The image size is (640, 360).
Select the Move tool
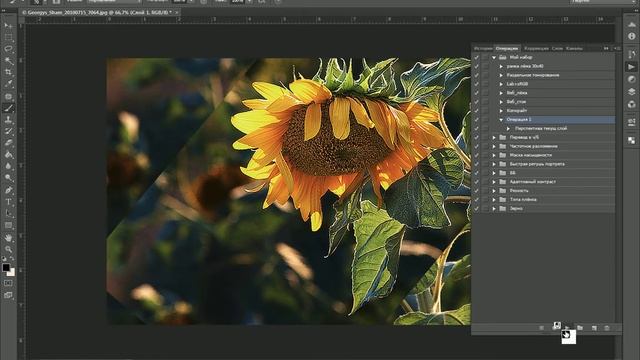pos(8,26)
